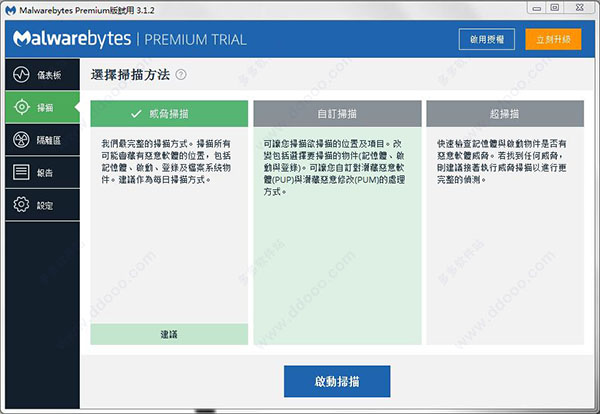Start the scan with 啟動掃描 button
The width and height of the screenshot is (600, 414).
pos(337,381)
